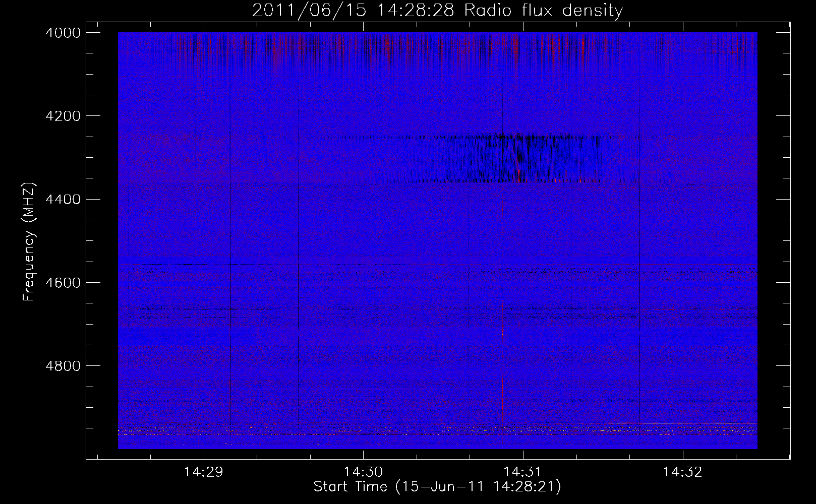This screenshot has width=816, height=504.
Task: Click the "Start Time (15-Jun-11 14:28:21)" label
Action: click(x=437, y=487)
